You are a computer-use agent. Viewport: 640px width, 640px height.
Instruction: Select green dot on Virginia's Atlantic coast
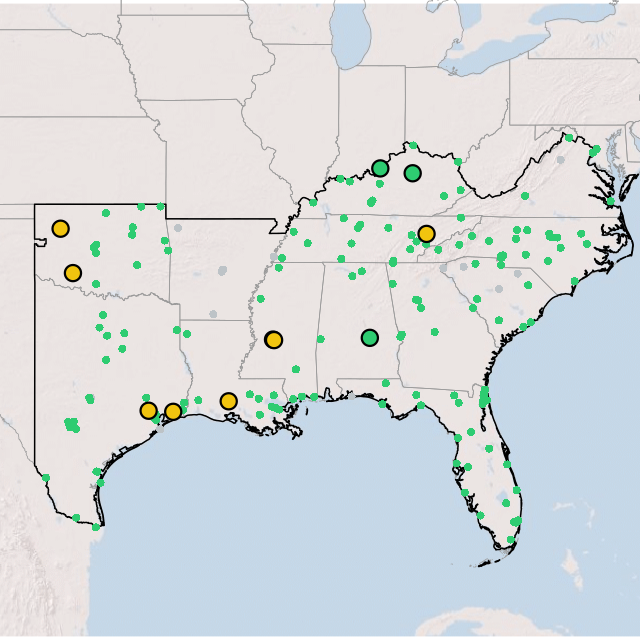pyautogui.click(x=611, y=201)
